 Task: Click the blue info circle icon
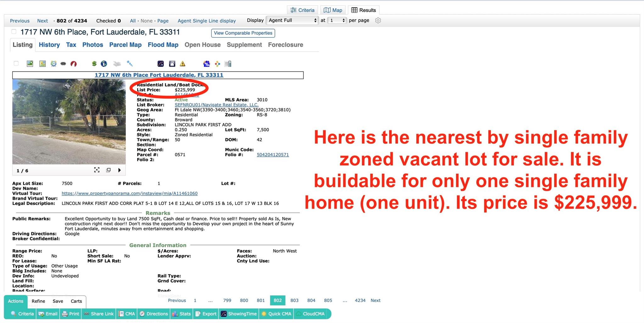click(x=104, y=64)
